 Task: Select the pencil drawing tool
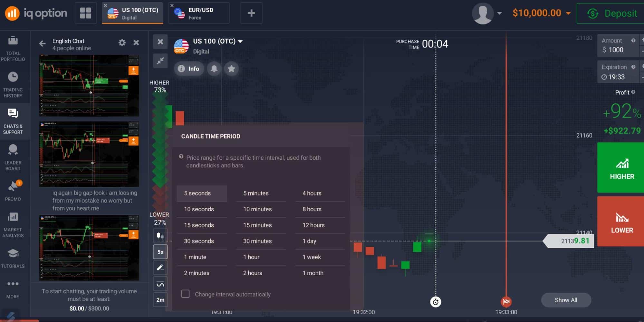(160, 268)
